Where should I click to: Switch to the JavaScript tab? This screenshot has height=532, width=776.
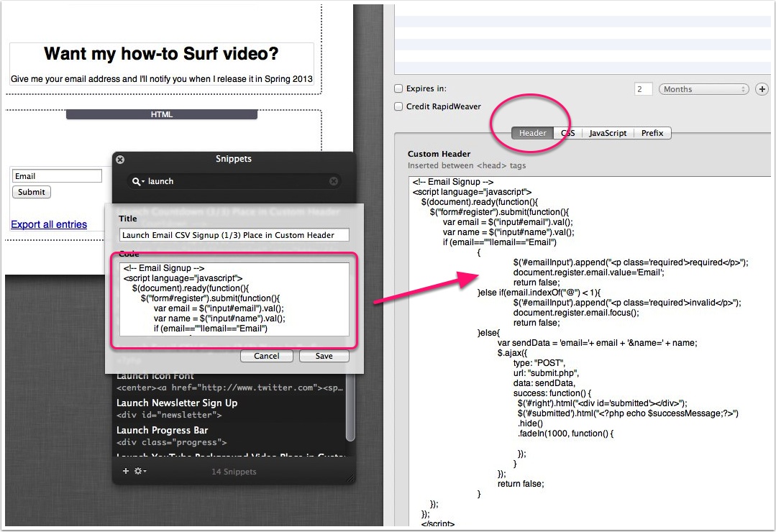coord(608,133)
